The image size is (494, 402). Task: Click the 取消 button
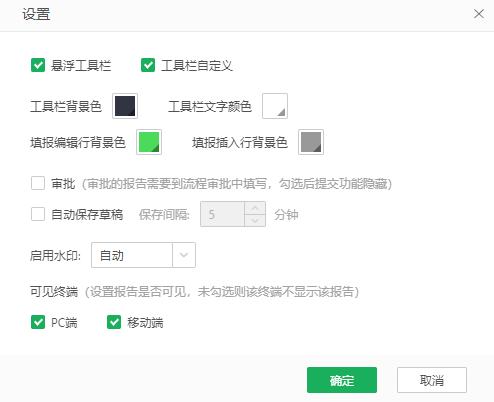tap(432, 380)
